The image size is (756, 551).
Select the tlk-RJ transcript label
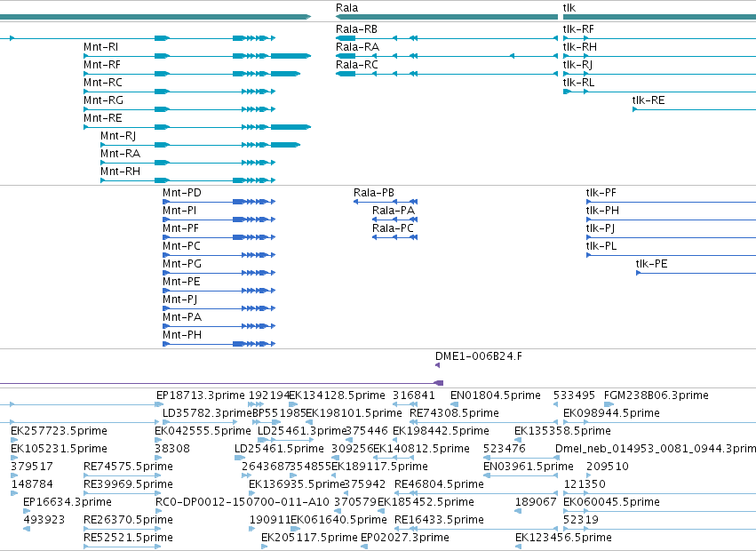coord(577,65)
